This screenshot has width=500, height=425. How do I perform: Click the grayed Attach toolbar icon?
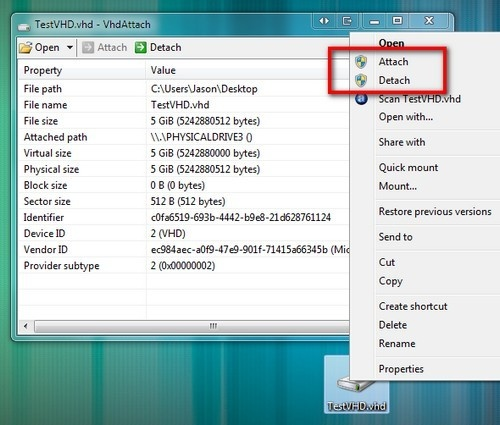point(88,48)
